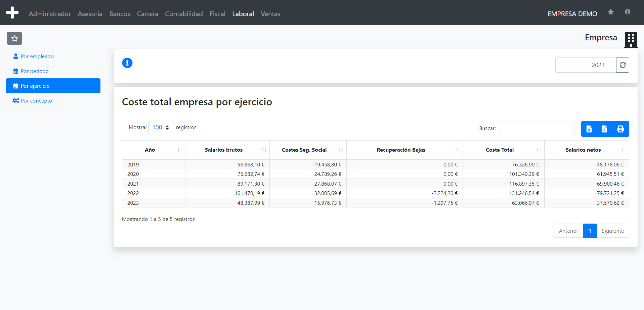Click the 2019 year cell
This screenshot has height=310, width=644.
pos(154,164)
